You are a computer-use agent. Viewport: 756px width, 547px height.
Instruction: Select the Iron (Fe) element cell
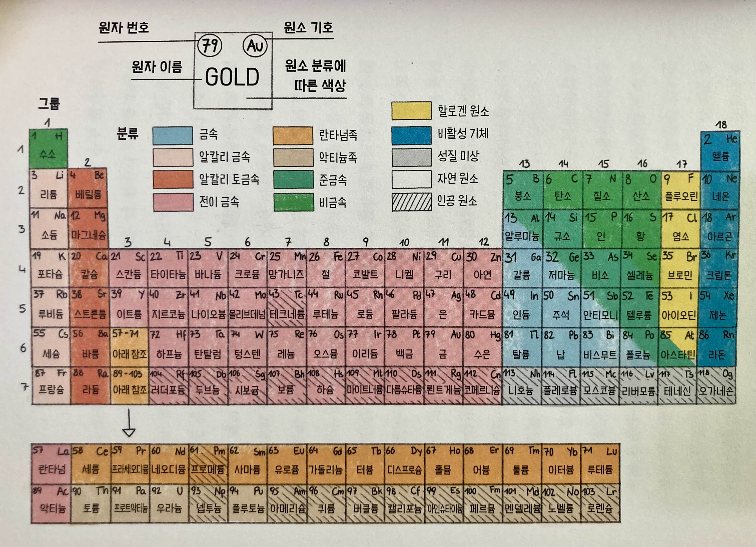tap(325, 268)
